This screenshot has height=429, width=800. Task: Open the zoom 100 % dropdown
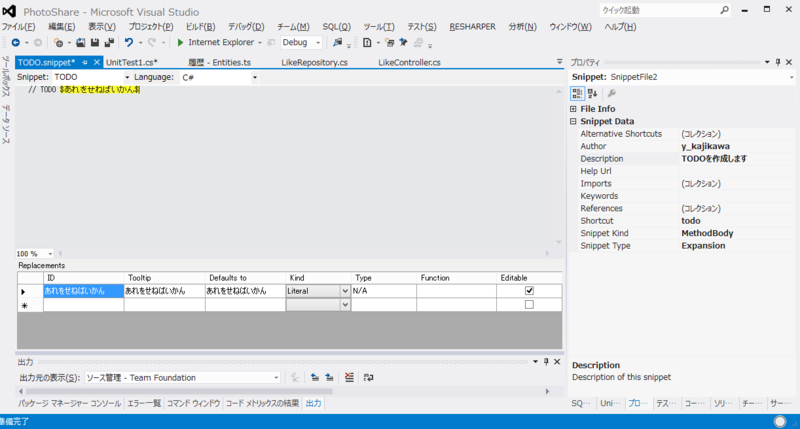pos(50,254)
